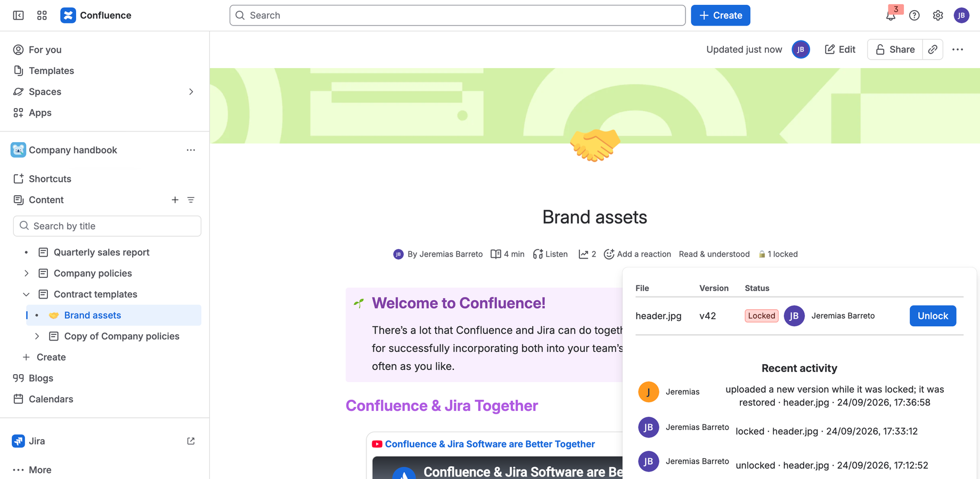The height and width of the screenshot is (479, 980).
Task: Expand the Company policies tree item
Action: [x=26, y=274]
